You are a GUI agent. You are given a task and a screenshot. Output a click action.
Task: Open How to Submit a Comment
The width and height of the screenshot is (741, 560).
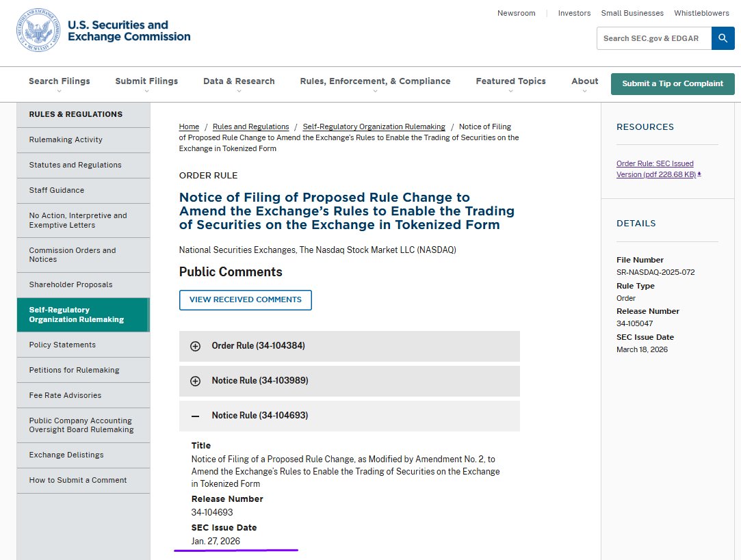pos(83,480)
